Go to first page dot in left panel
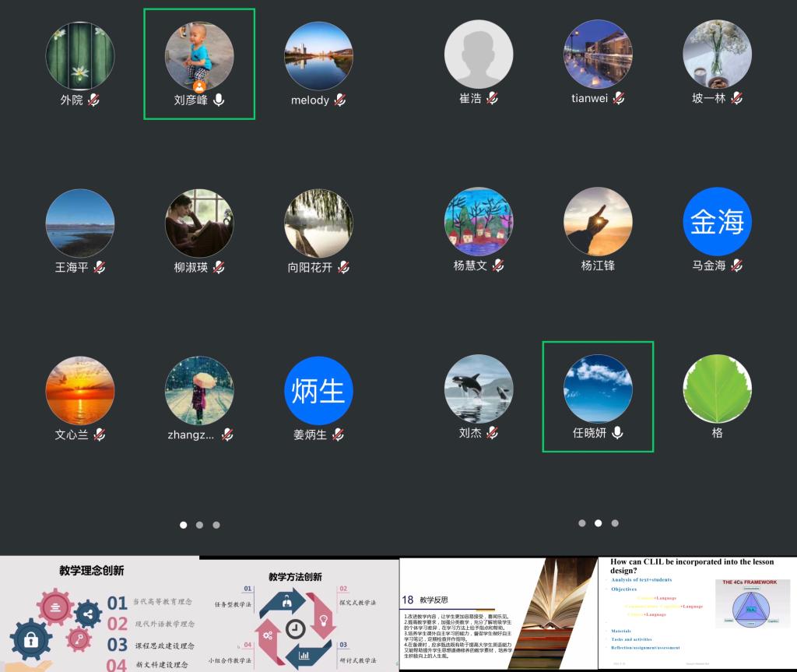This screenshot has width=797, height=672. click(x=184, y=525)
